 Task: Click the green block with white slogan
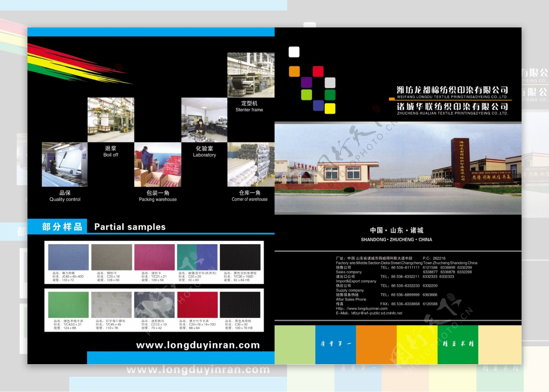tap(458, 345)
